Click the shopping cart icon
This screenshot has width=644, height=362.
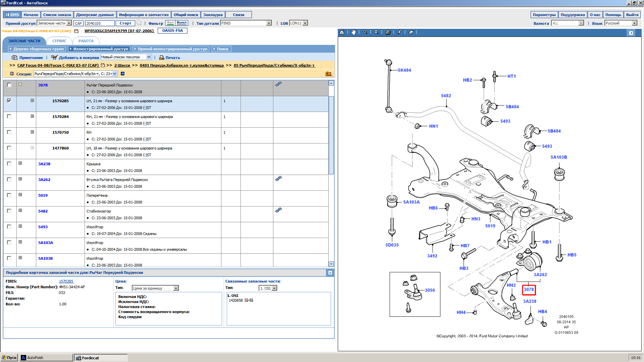(x=54, y=57)
